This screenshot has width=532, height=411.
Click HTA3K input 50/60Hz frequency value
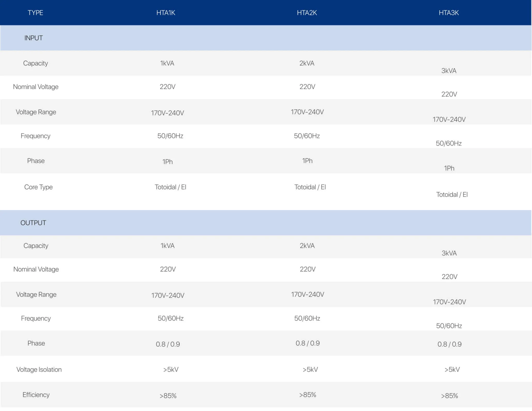tap(449, 143)
